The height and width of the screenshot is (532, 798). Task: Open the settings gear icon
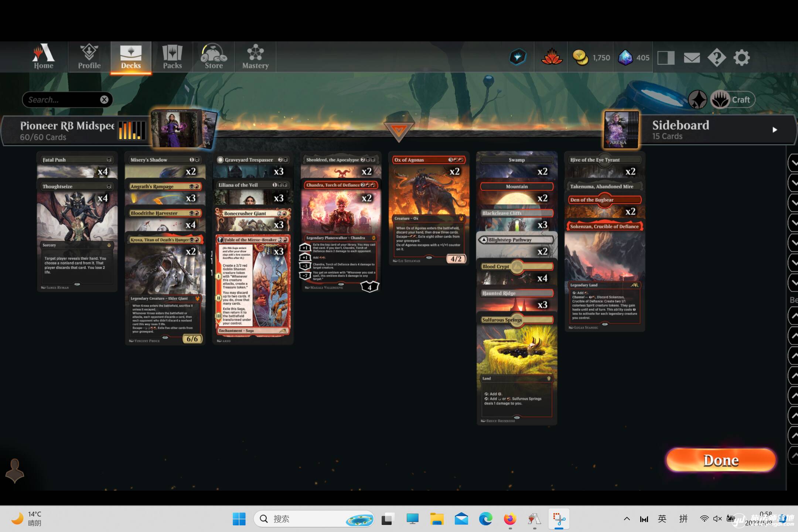tap(741, 58)
